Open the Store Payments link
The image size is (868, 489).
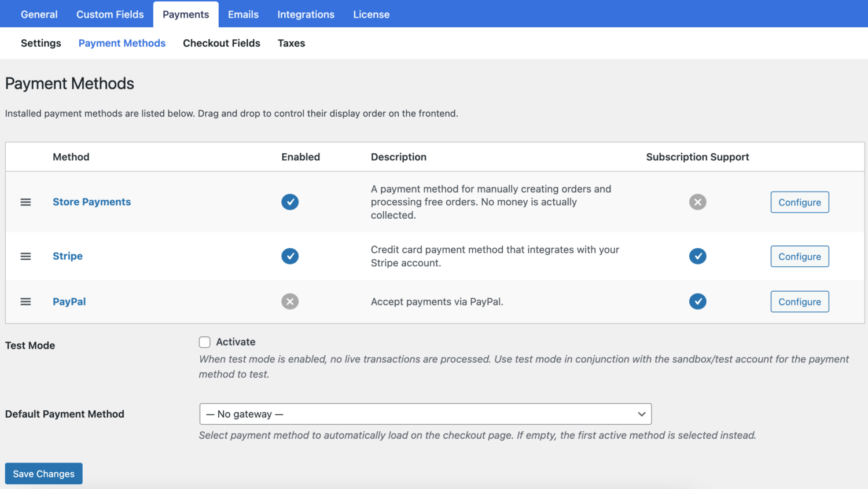click(92, 202)
